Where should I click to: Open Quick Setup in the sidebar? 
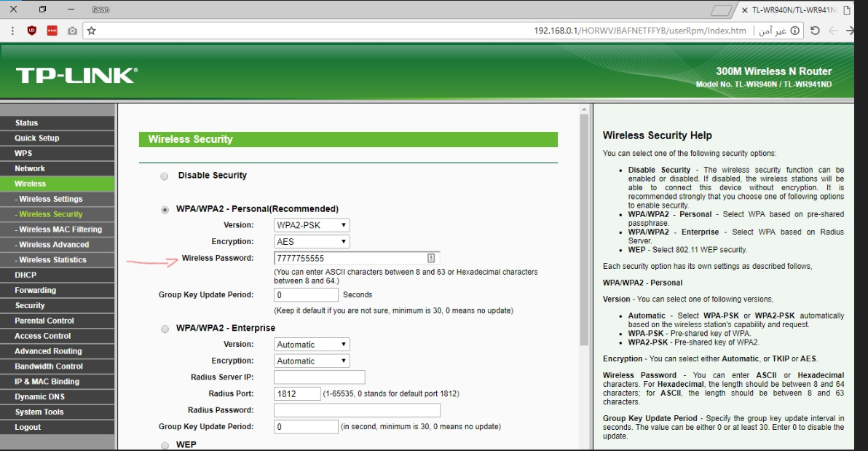(x=57, y=138)
